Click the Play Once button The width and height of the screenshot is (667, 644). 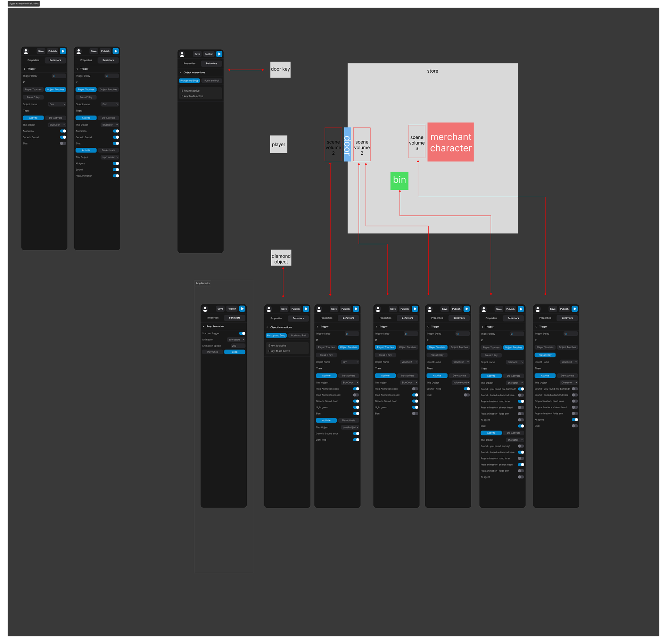(213, 352)
